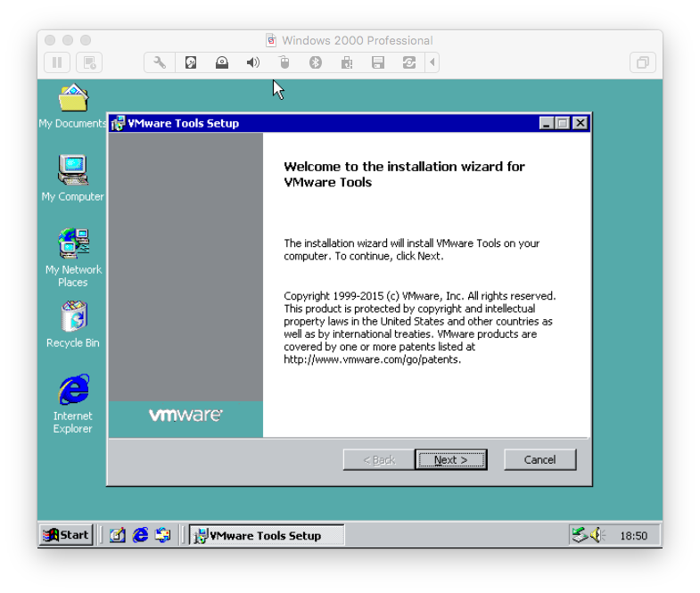Click VMware Tools Setup taskbar button
This screenshot has width=700, height=593.
(x=267, y=535)
